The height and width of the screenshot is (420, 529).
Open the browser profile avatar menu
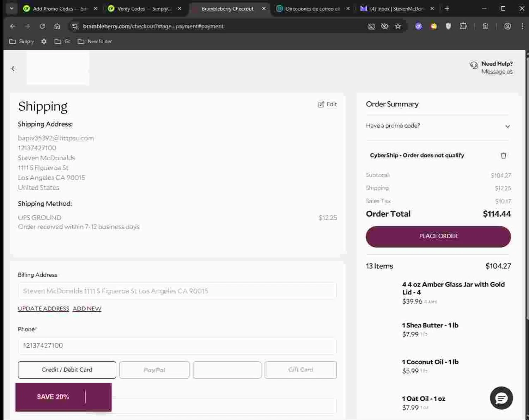507,26
